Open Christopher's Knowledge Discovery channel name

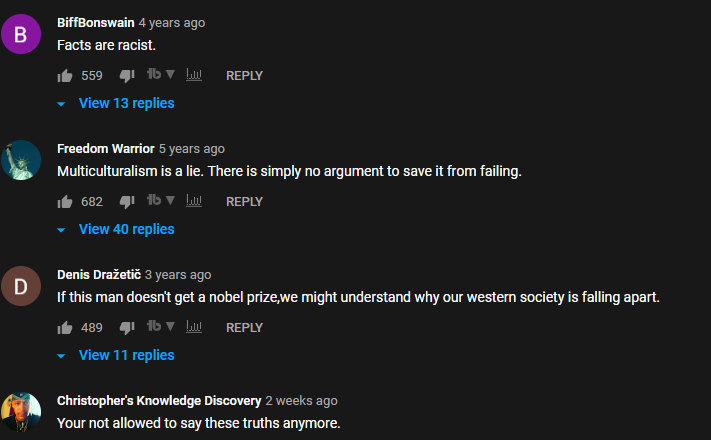point(159,401)
